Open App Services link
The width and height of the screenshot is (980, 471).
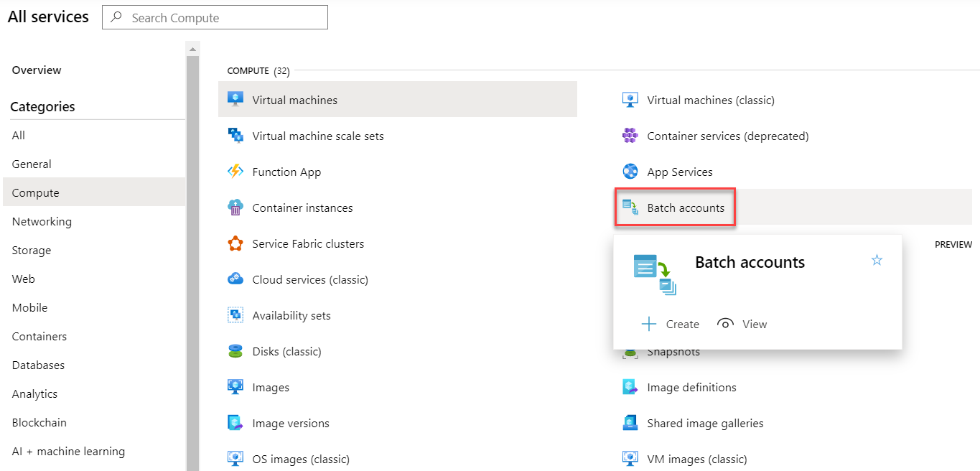coord(680,172)
